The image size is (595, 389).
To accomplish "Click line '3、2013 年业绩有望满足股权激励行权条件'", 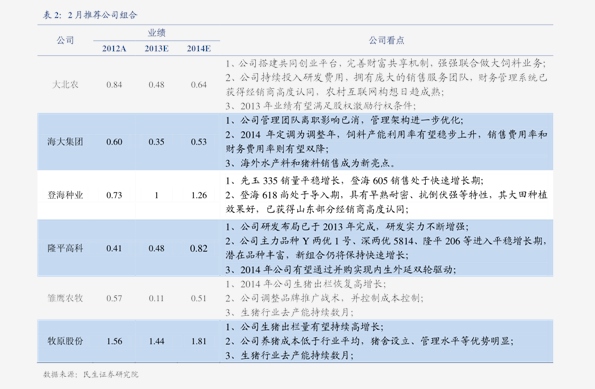I will tap(321, 106).
